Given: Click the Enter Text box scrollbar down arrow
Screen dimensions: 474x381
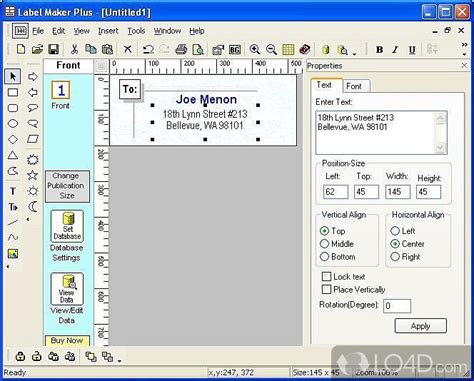Looking at the screenshot, I should click(x=440, y=147).
